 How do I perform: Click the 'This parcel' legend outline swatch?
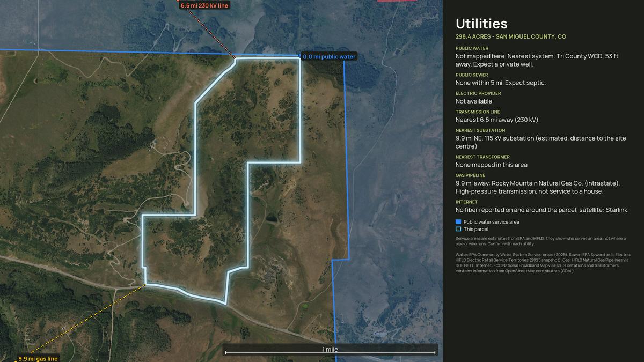click(458, 230)
